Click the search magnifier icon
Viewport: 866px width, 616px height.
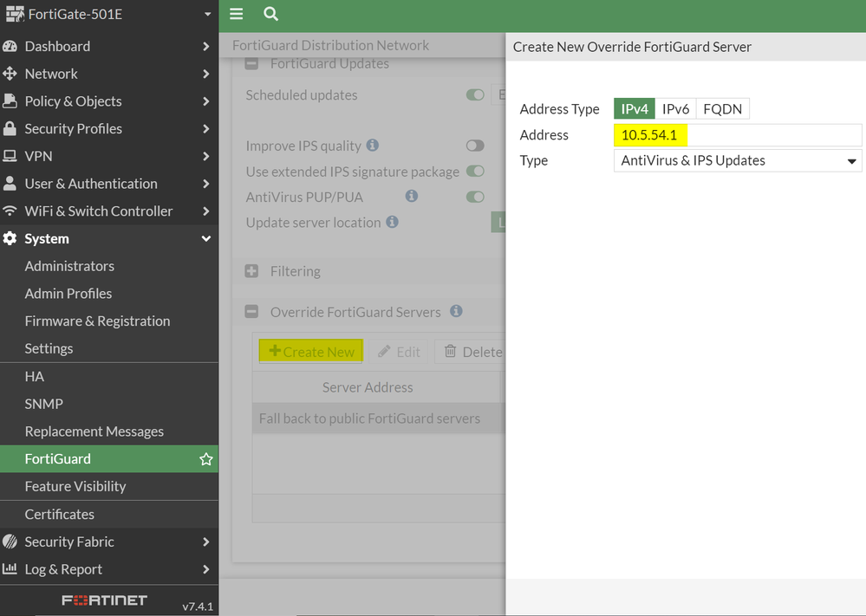coord(270,14)
